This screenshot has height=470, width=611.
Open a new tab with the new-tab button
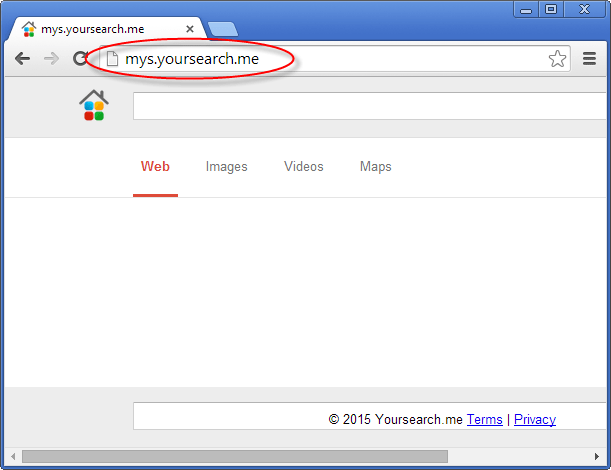[x=223, y=29]
